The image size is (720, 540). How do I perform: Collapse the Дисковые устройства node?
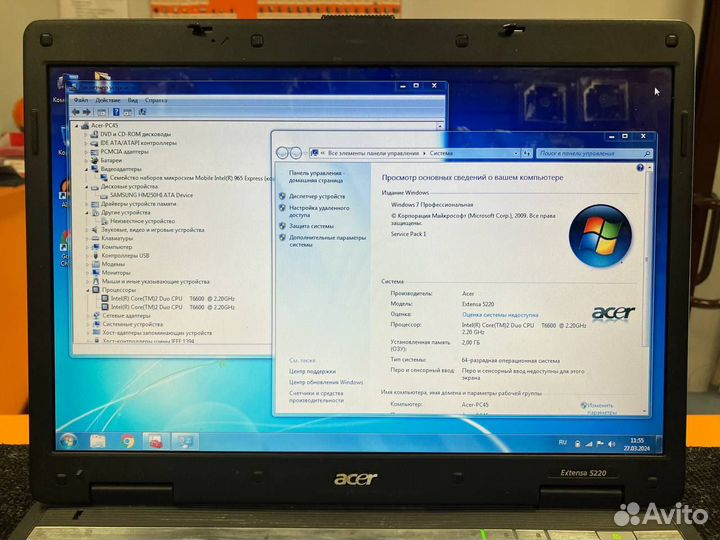[x=86, y=187]
